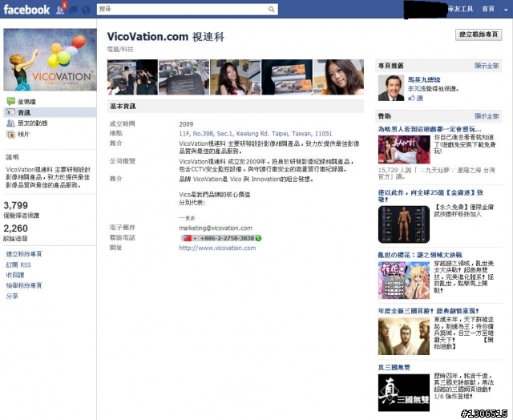
Task: Click the 2,260 talking about this count
Action: pyautogui.click(x=16, y=228)
